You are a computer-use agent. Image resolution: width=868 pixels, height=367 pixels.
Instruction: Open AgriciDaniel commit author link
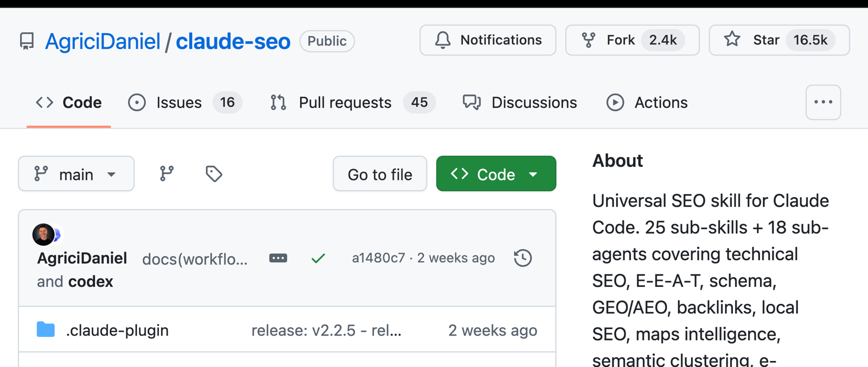click(82, 258)
